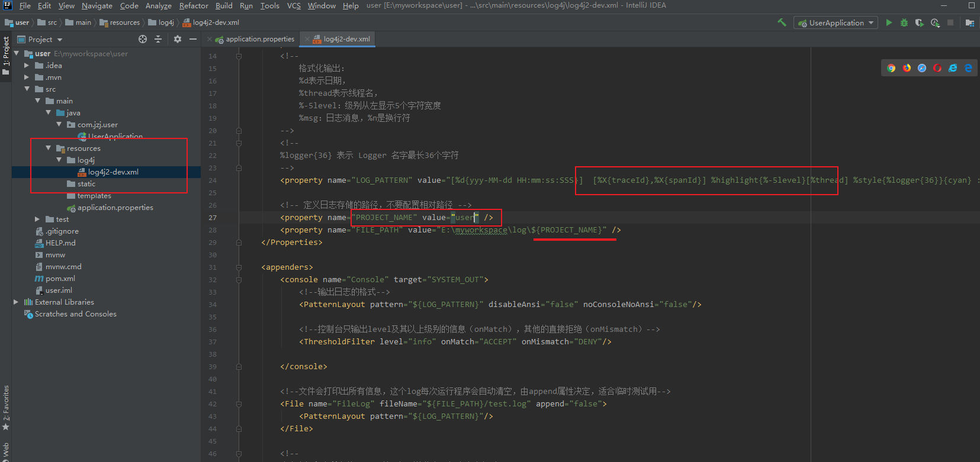Select .gitignore in the project tree

click(x=62, y=231)
